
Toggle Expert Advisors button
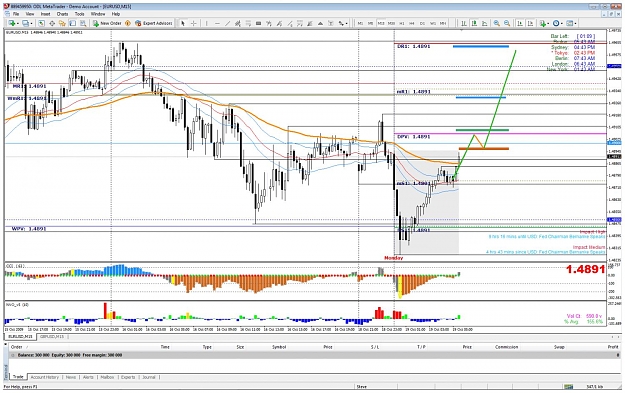[x=153, y=24]
